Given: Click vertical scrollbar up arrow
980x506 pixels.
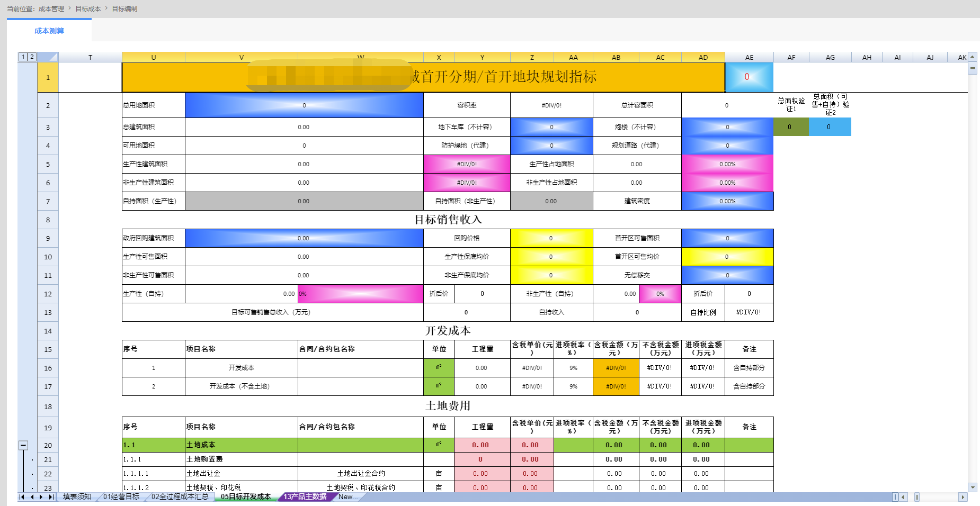Looking at the screenshot, I should click(973, 57).
